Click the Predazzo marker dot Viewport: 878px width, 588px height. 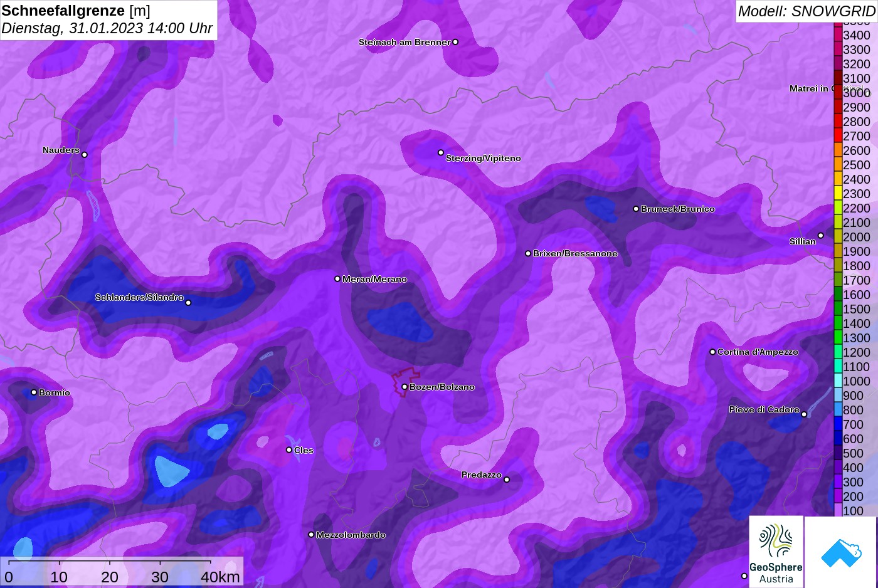tap(507, 480)
